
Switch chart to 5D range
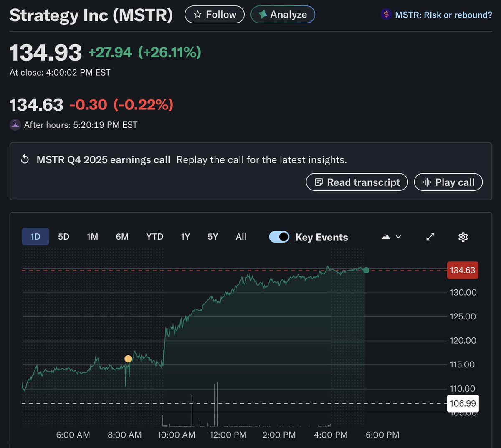coord(63,237)
